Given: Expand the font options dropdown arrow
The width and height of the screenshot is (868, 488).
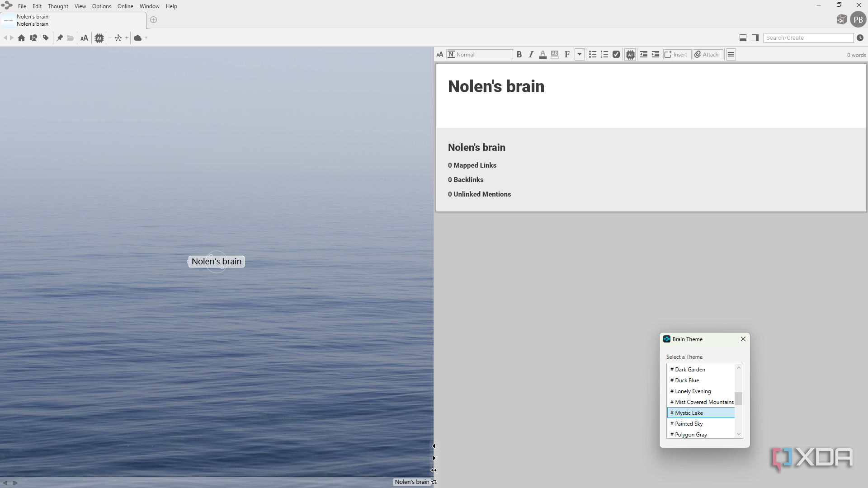Looking at the screenshot, I should pos(580,55).
